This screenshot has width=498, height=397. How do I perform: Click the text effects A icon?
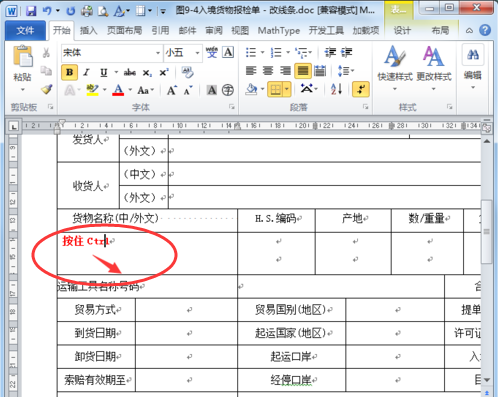(x=70, y=90)
